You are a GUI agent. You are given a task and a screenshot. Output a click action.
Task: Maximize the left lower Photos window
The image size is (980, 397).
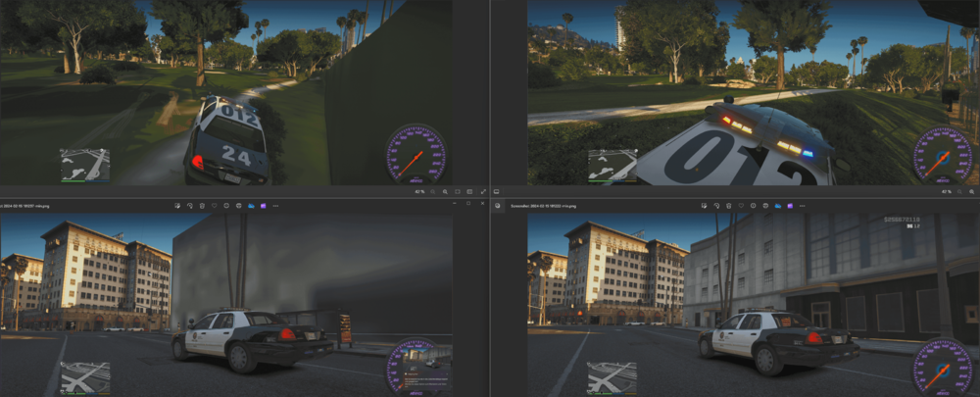(468, 203)
